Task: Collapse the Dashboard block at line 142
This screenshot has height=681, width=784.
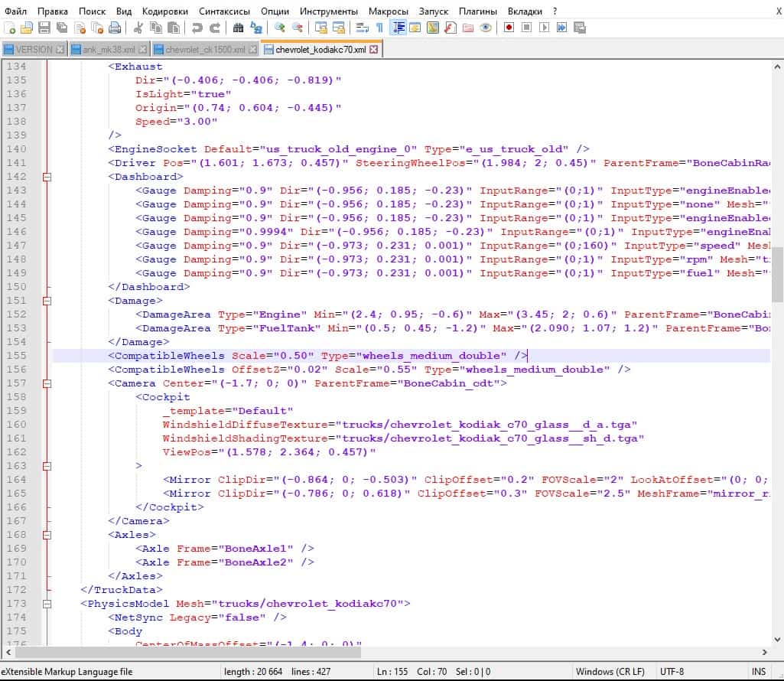Action: [x=47, y=177]
